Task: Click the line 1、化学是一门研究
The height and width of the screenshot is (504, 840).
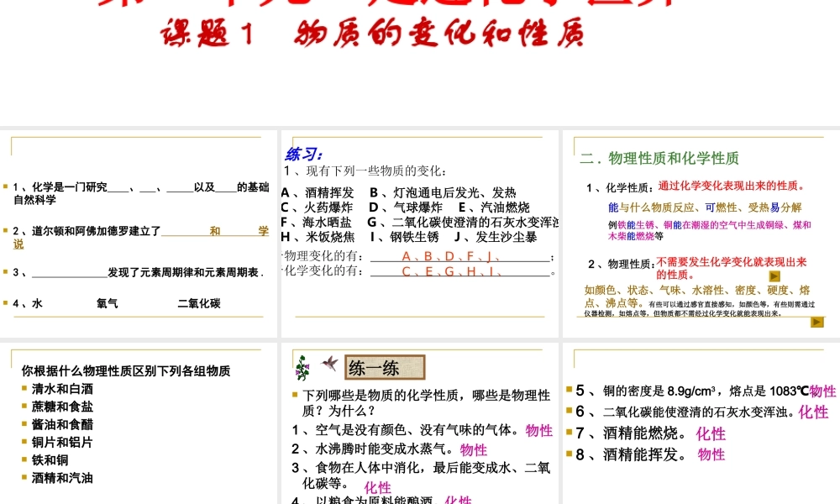Action: 141,193
